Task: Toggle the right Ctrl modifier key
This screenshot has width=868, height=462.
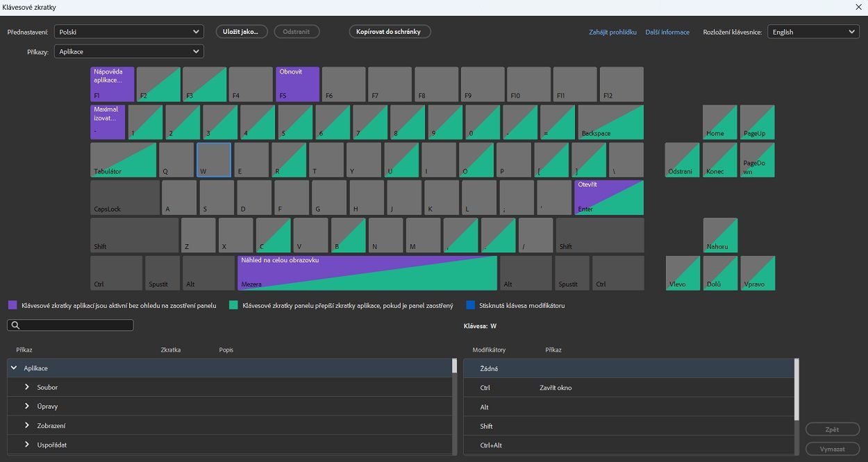Action: pyautogui.click(x=618, y=273)
